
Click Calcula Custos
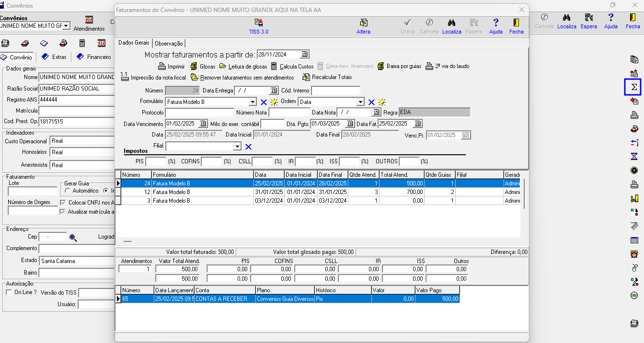[x=292, y=66]
